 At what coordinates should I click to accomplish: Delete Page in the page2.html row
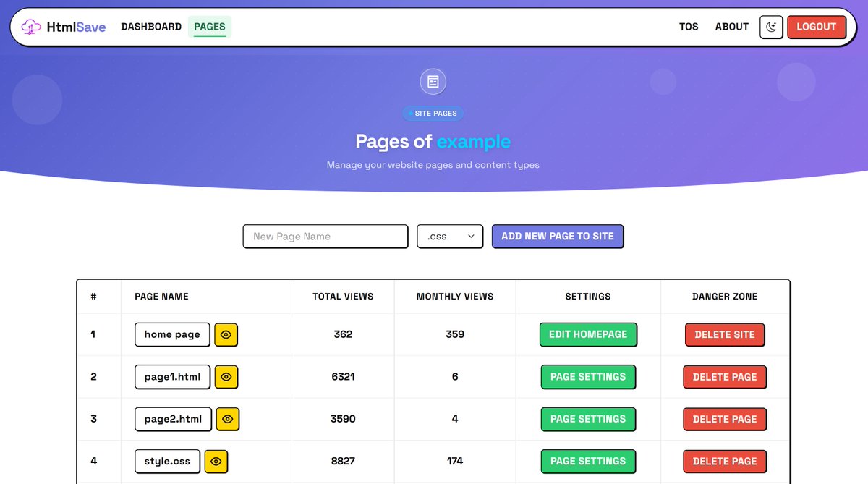(725, 419)
